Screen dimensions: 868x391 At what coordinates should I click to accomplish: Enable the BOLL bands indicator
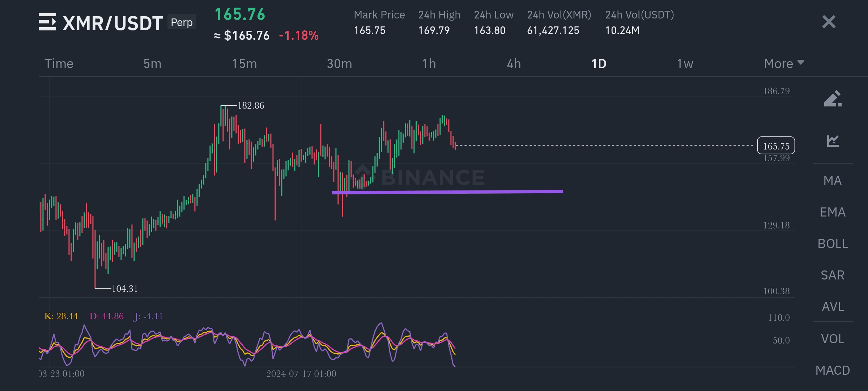point(833,244)
